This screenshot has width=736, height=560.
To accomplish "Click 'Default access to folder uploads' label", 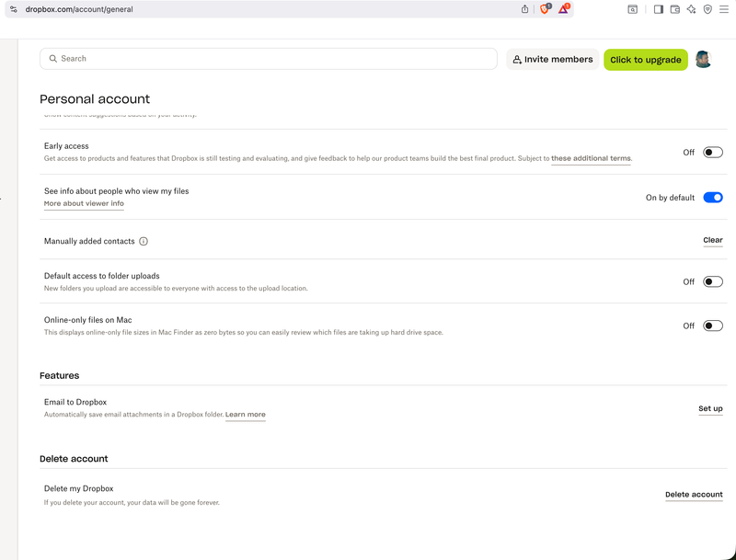I will point(102,276).
